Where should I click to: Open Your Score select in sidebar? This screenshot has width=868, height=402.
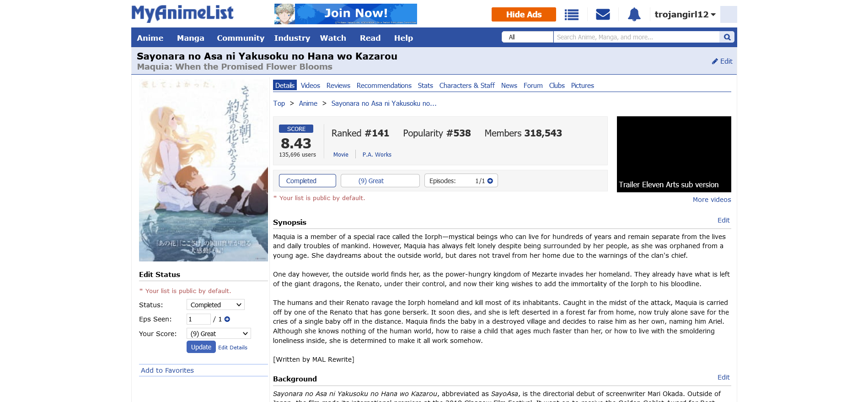tap(219, 334)
